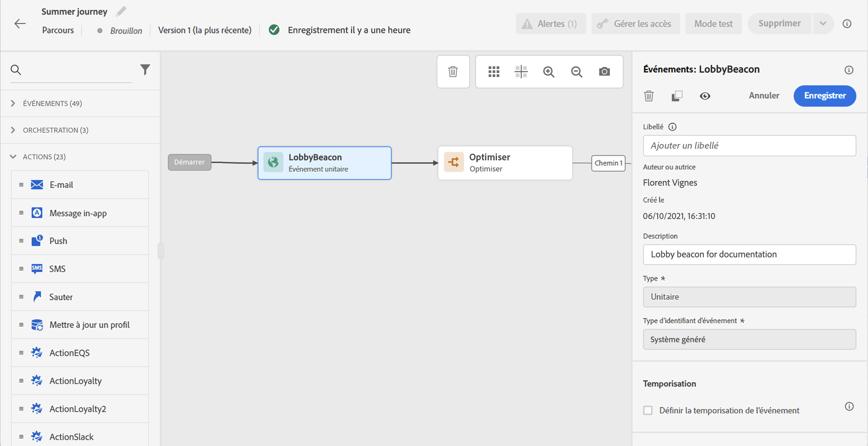Click the canvas trash delete icon
Image resolution: width=868 pixels, height=446 pixels.
click(453, 71)
